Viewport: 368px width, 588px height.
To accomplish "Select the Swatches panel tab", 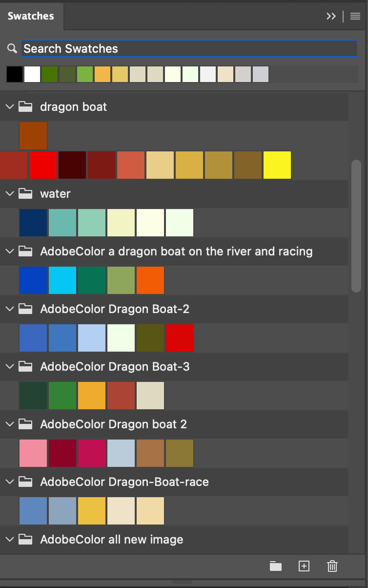I will 31,16.
